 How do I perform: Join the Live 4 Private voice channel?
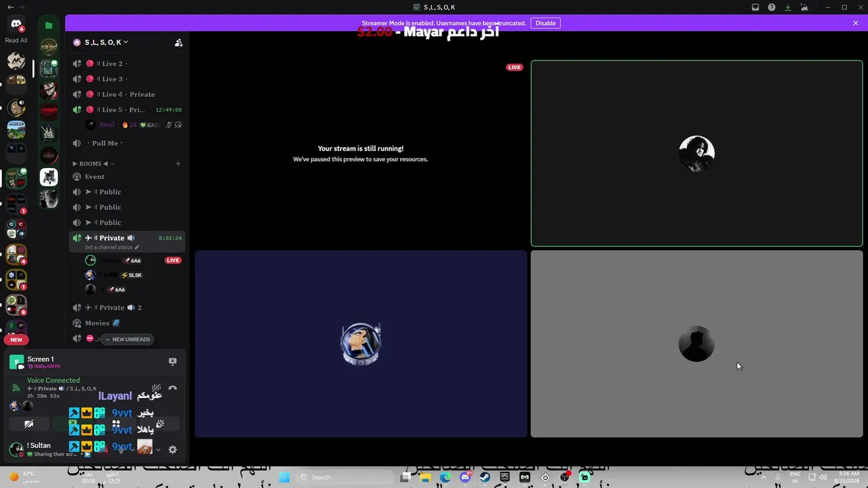coord(127,94)
